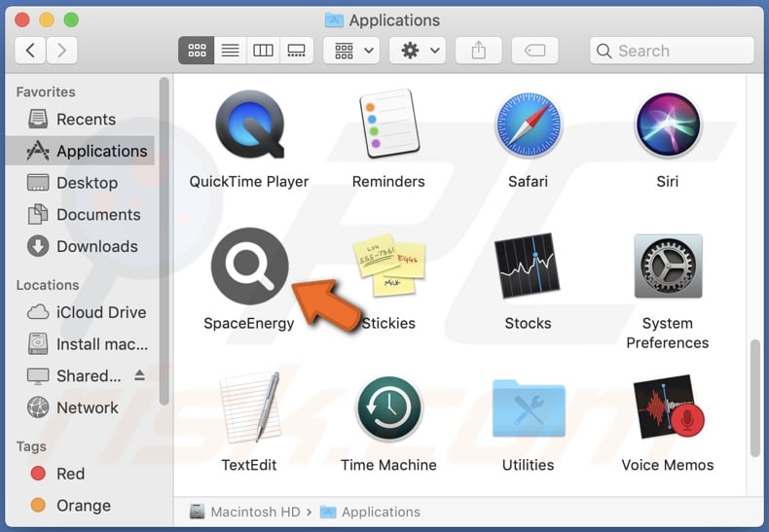
Task: Click the Favorites section header
Action: tap(46, 92)
